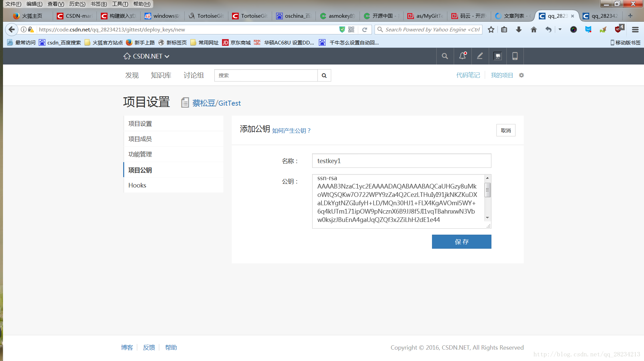
Task: Click the blue cat extension icon
Action: [588, 29]
